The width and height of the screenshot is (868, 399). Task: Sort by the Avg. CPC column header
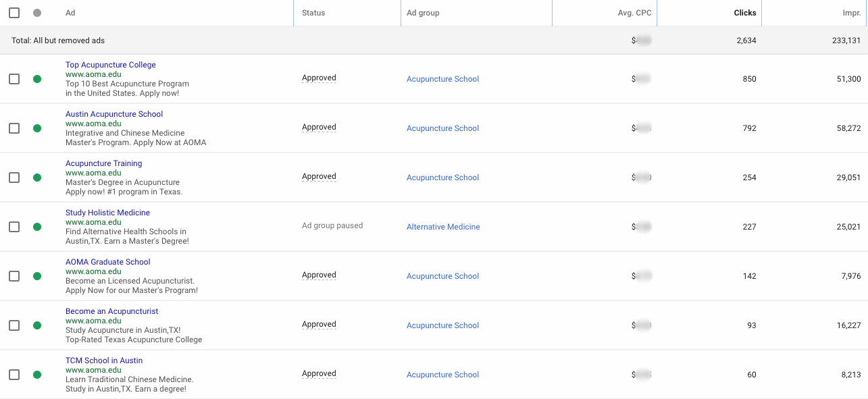tap(634, 13)
